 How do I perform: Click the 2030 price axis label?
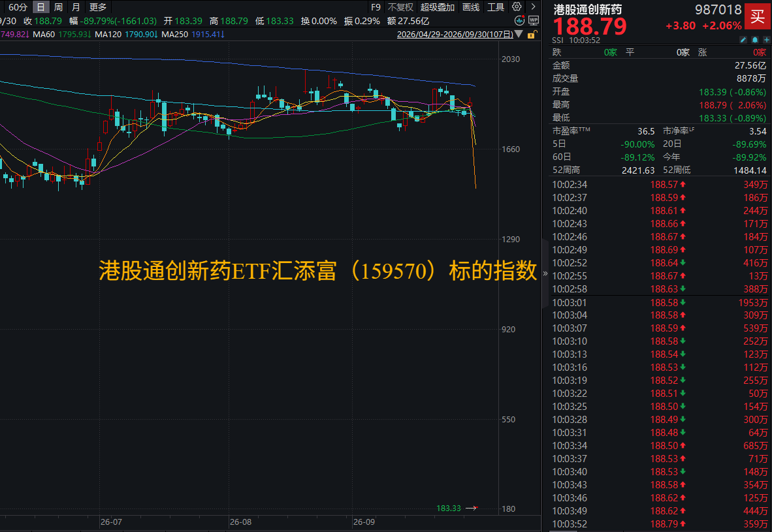(x=511, y=59)
